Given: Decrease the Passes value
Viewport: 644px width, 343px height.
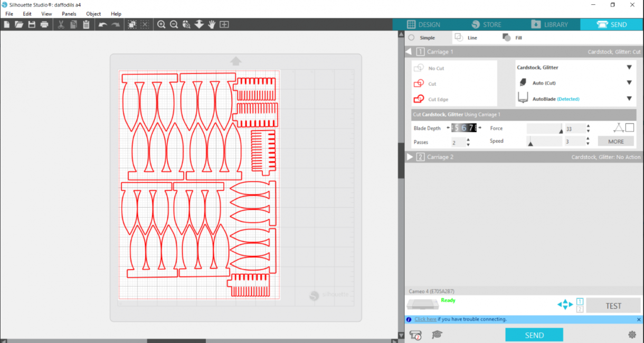Looking at the screenshot, I should [x=468, y=145].
